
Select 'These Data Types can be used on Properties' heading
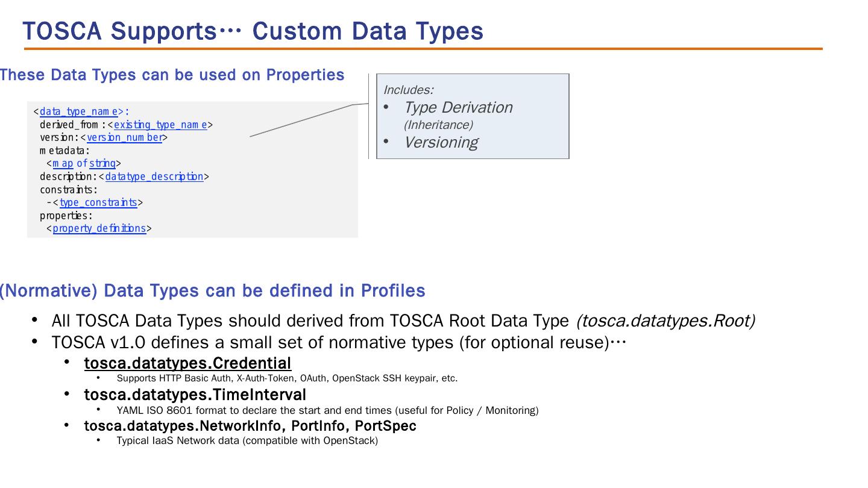coord(172,75)
